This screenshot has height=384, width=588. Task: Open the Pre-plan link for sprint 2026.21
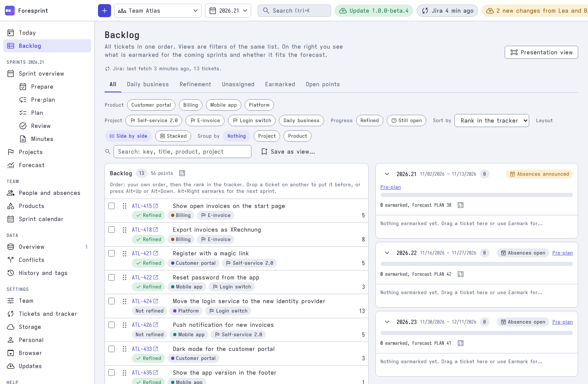tap(391, 187)
